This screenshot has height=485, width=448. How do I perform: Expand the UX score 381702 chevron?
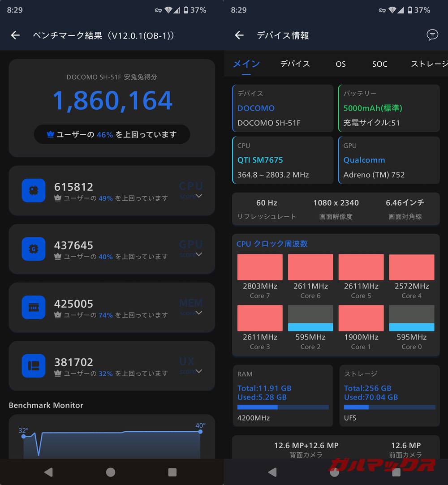tap(198, 371)
